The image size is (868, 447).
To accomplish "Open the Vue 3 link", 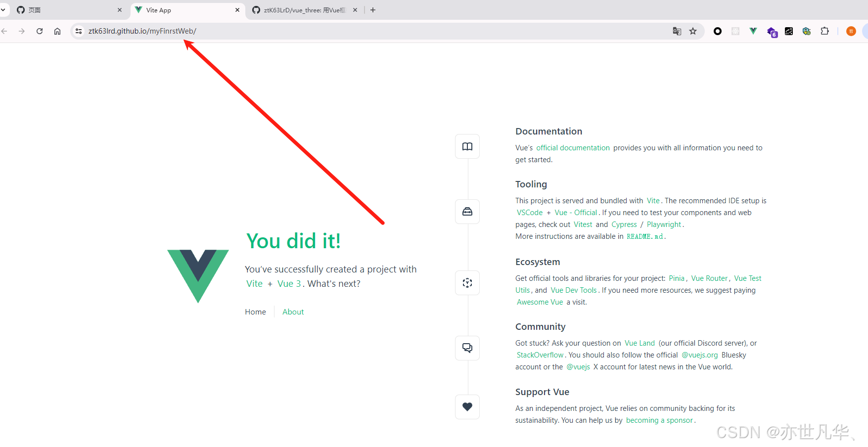I will coord(289,284).
